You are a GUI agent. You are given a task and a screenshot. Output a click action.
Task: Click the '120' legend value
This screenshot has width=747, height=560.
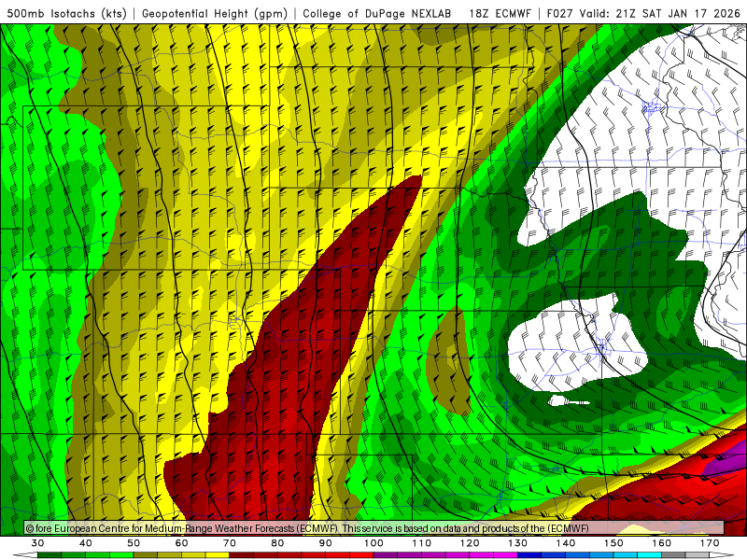point(470,543)
